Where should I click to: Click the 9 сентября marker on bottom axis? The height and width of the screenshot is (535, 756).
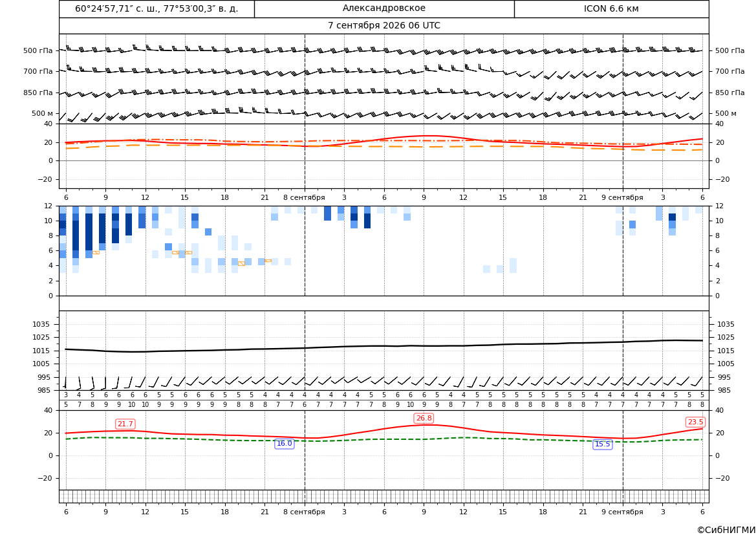(x=622, y=512)
